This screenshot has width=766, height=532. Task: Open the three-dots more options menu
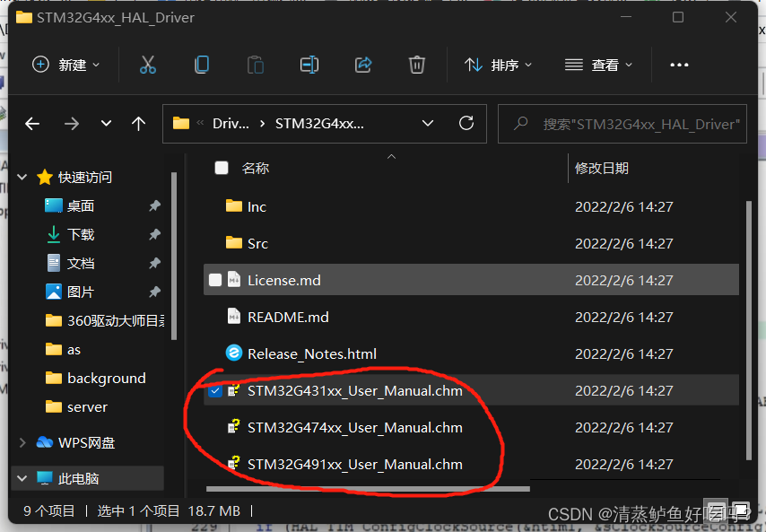pyautogui.click(x=679, y=65)
